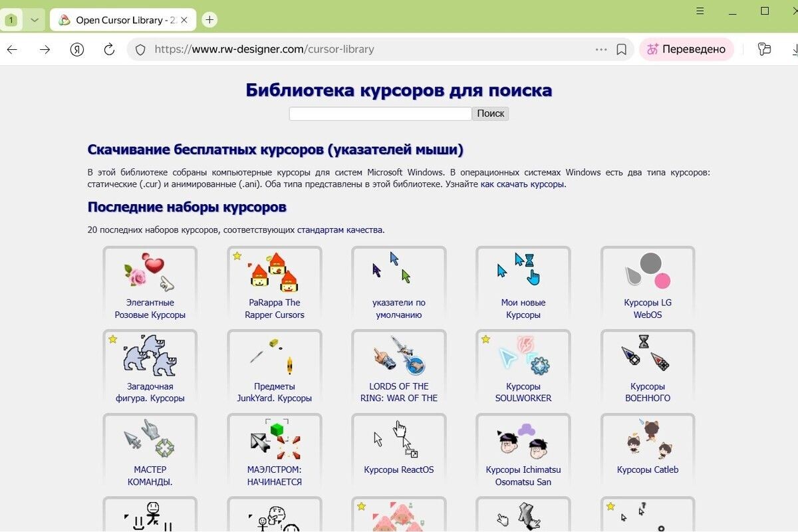This screenshot has height=532, width=798.
Task: Click the Элегантные Розовые Курсоры text link
Action: 150,309
